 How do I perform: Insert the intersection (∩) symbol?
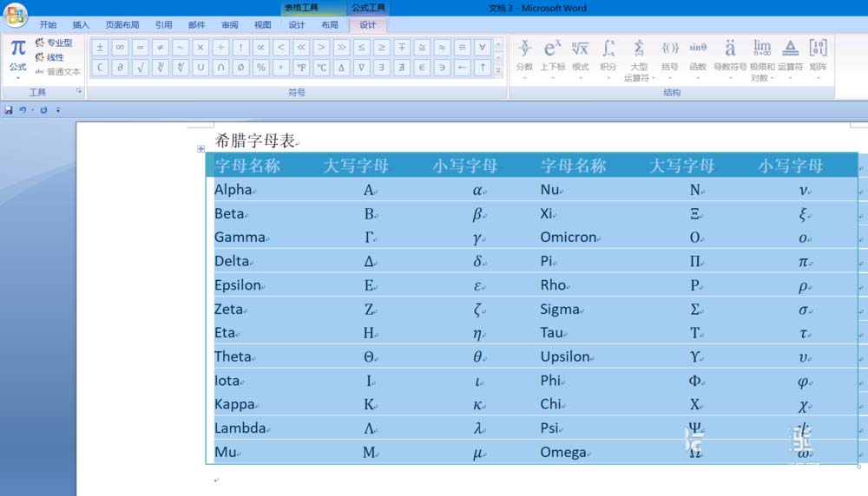tap(220, 68)
